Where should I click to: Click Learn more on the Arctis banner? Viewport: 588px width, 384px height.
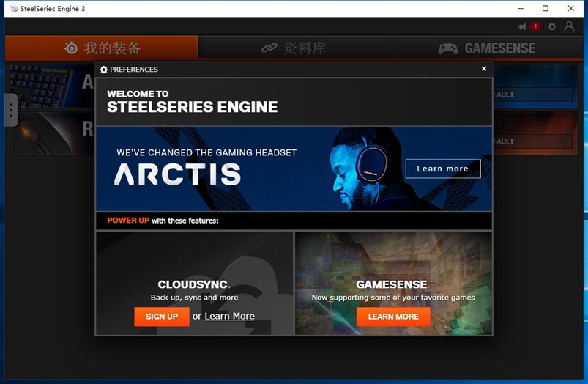click(443, 169)
